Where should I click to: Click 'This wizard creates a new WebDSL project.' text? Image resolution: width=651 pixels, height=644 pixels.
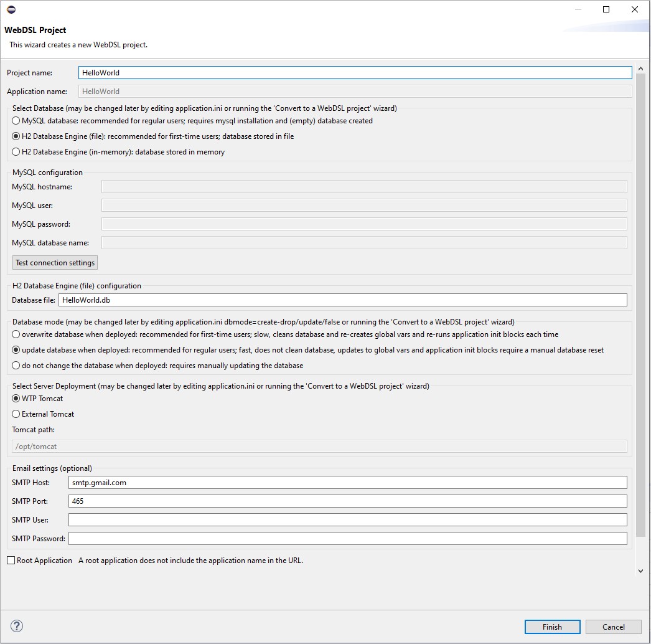click(78, 45)
